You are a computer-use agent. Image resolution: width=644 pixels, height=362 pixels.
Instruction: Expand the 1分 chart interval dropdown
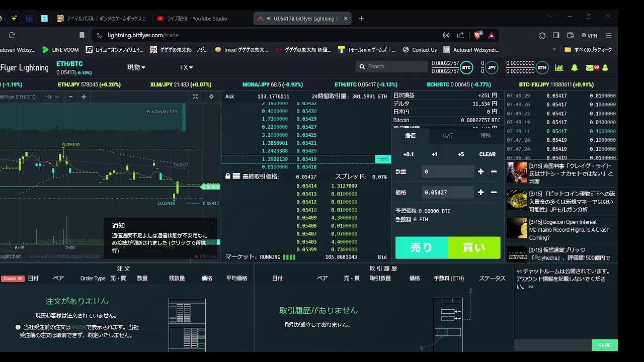pyautogui.click(x=52, y=97)
